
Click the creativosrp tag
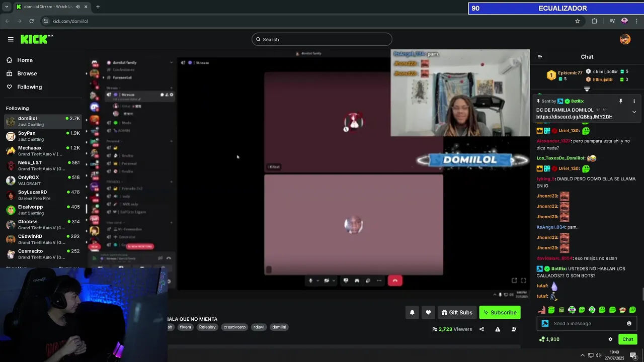[x=234, y=327]
